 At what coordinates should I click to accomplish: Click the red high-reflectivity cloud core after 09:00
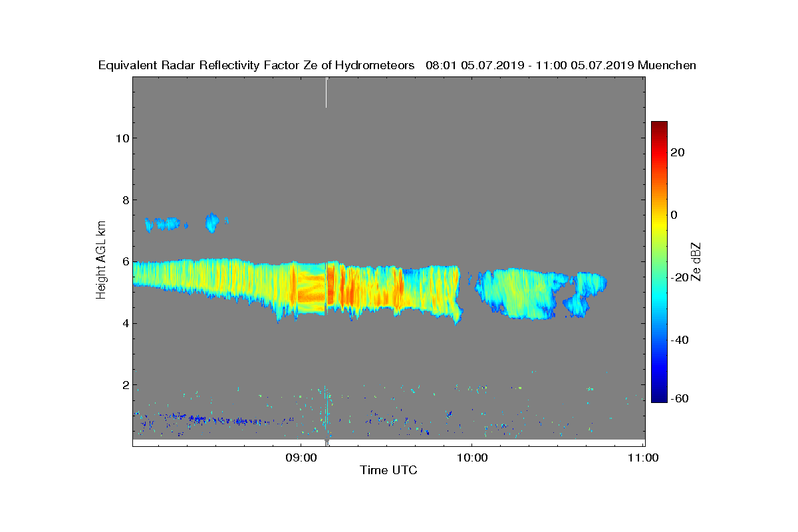pos(331,286)
